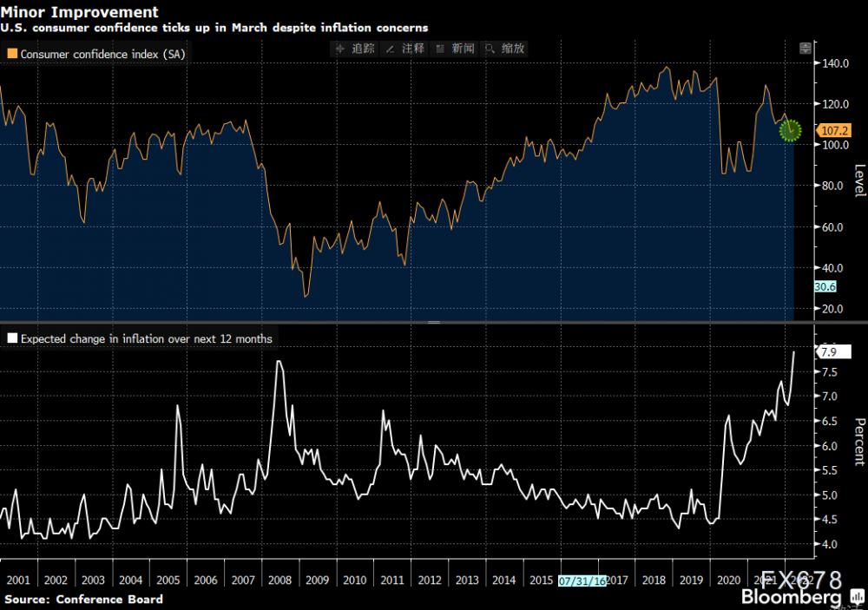The width and height of the screenshot is (868, 610).
Task: Select the 注释 (Annotate) pencil tool
Action: [x=405, y=49]
